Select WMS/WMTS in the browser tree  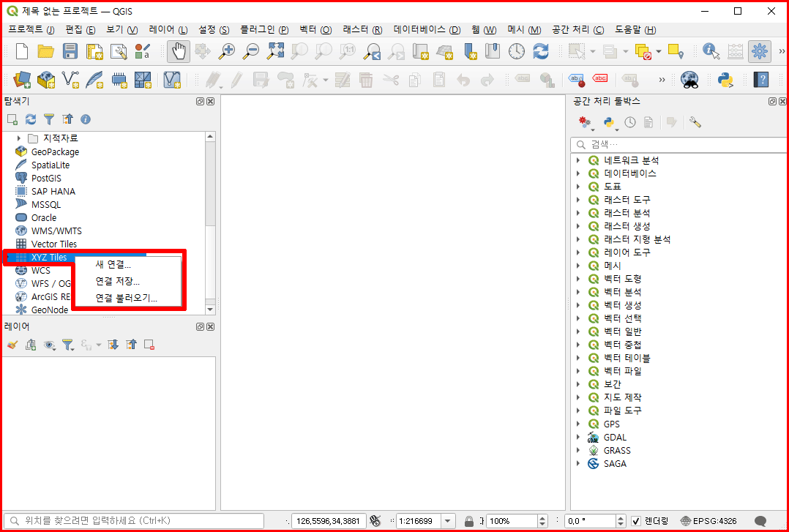pyautogui.click(x=56, y=231)
